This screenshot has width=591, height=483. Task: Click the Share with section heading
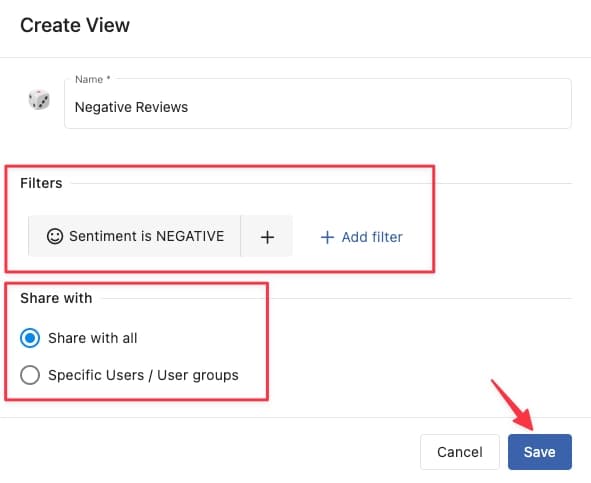click(56, 298)
